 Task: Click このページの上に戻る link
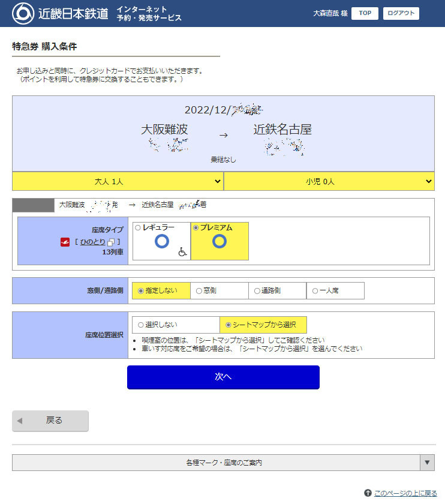click(405, 493)
